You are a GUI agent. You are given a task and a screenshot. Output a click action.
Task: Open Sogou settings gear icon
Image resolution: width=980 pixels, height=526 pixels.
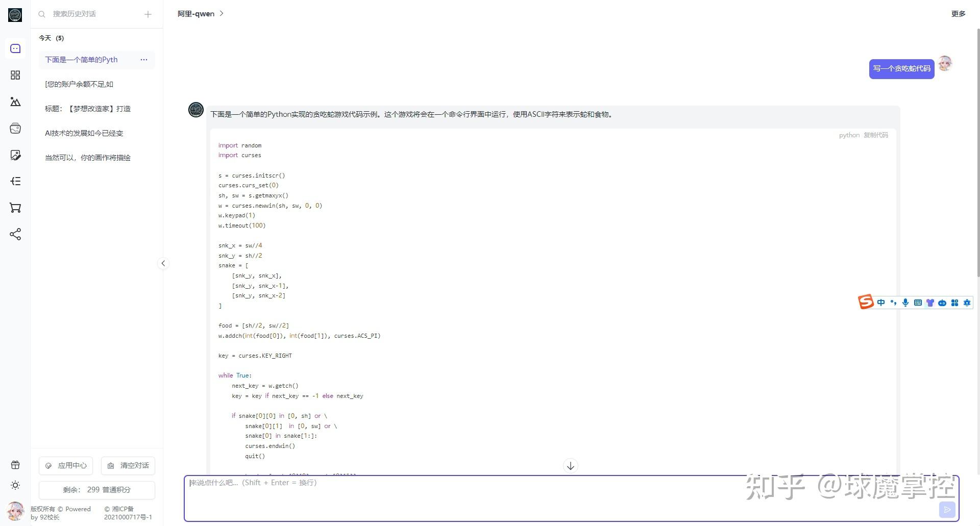967,303
